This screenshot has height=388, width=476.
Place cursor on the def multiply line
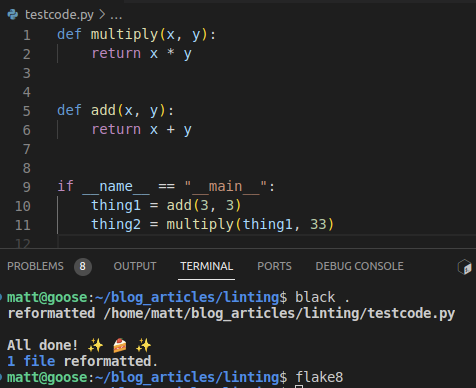point(137,35)
